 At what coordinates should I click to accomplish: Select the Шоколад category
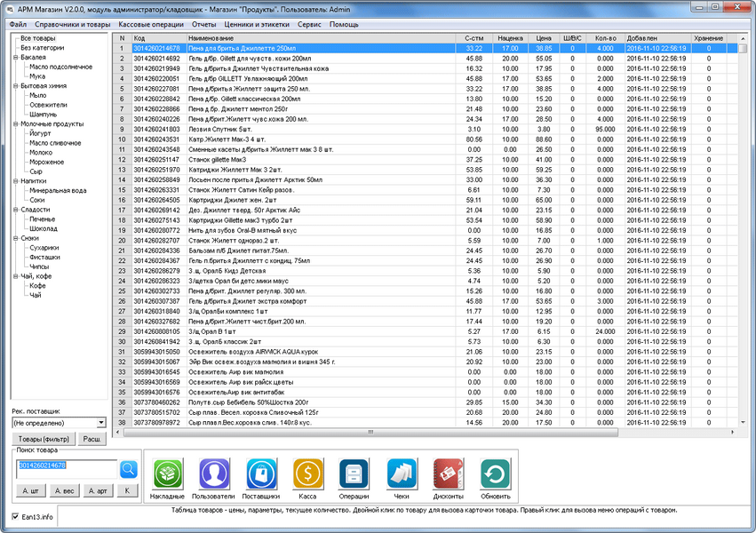[x=44, y=228]
